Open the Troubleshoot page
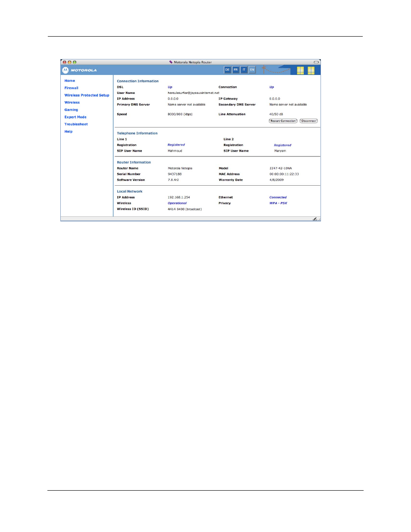Screen dimensions: 411x532 [76, 124]
